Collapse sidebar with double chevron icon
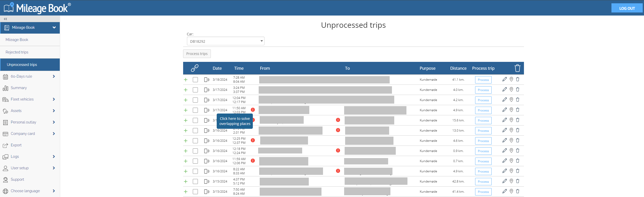This screenshot has height=197, width=644. pos(5,19)
